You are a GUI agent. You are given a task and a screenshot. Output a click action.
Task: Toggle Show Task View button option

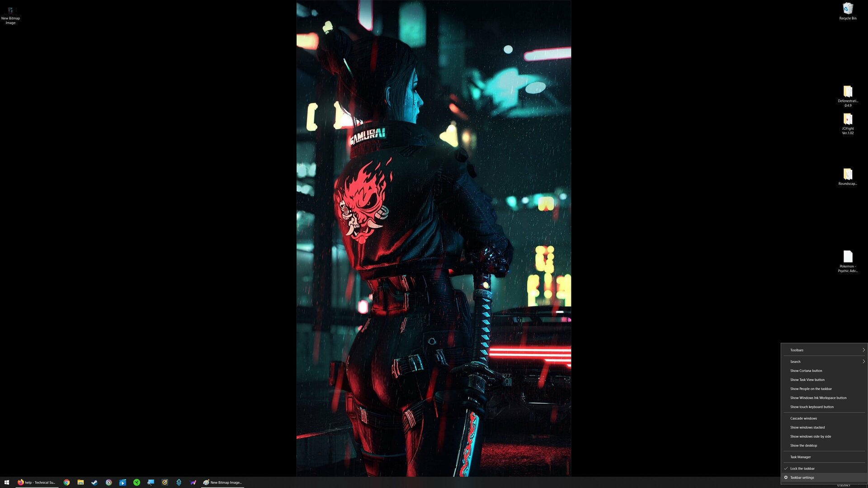(824, 380)
